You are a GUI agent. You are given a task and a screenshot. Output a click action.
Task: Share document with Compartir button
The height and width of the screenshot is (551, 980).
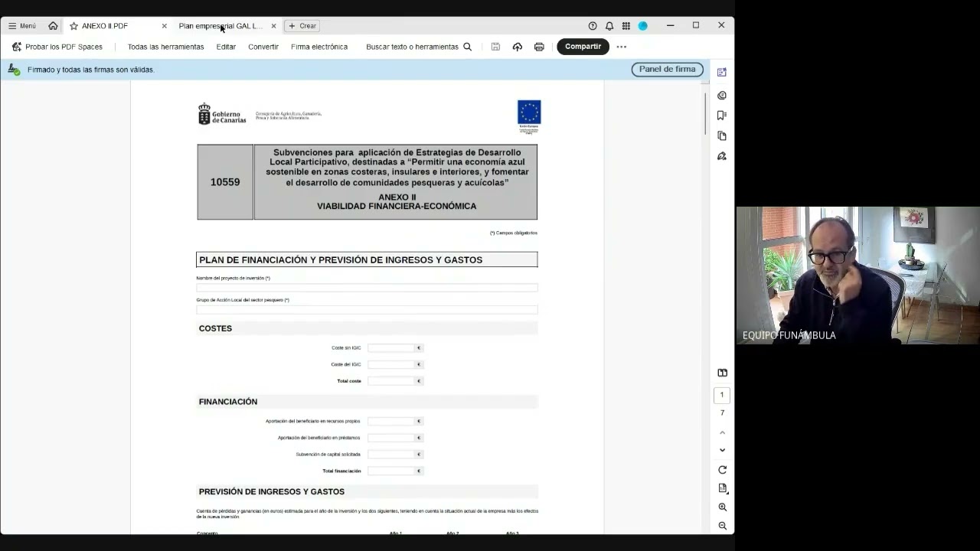click(x=583, y=47)
